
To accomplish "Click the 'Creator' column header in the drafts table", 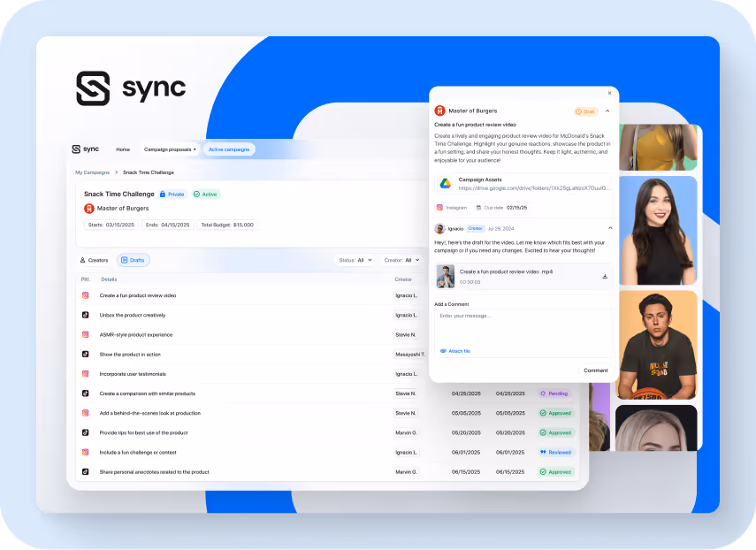I will pos(403,279).
